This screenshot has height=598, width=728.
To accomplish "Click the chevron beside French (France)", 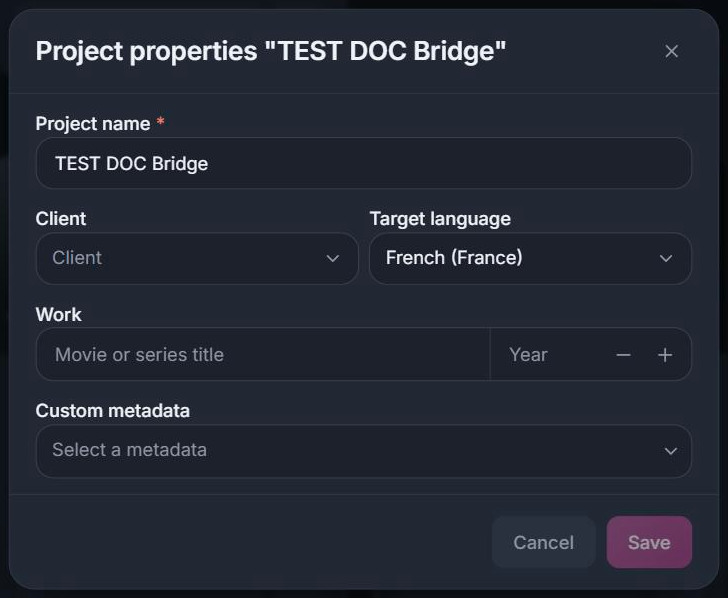I will [666, 258].
